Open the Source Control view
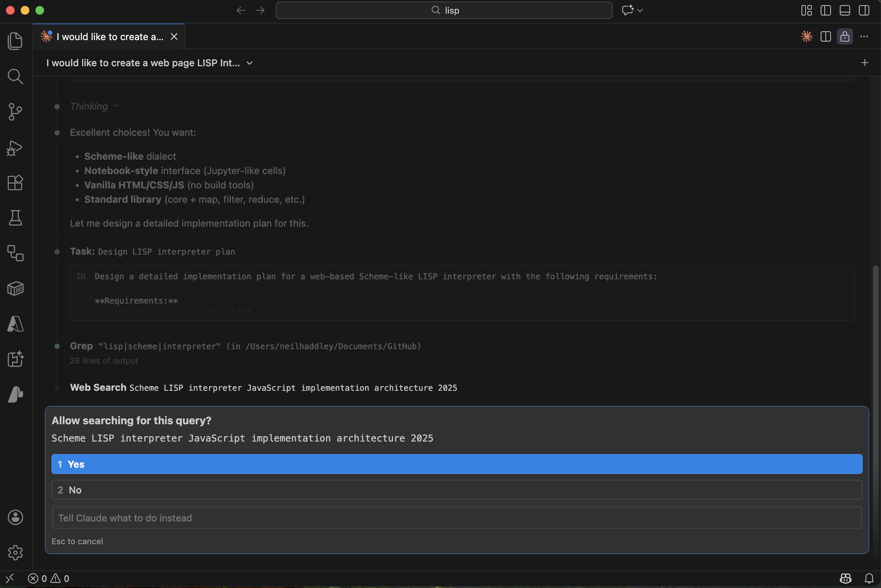The image size is (881, 588). point(15,111)
